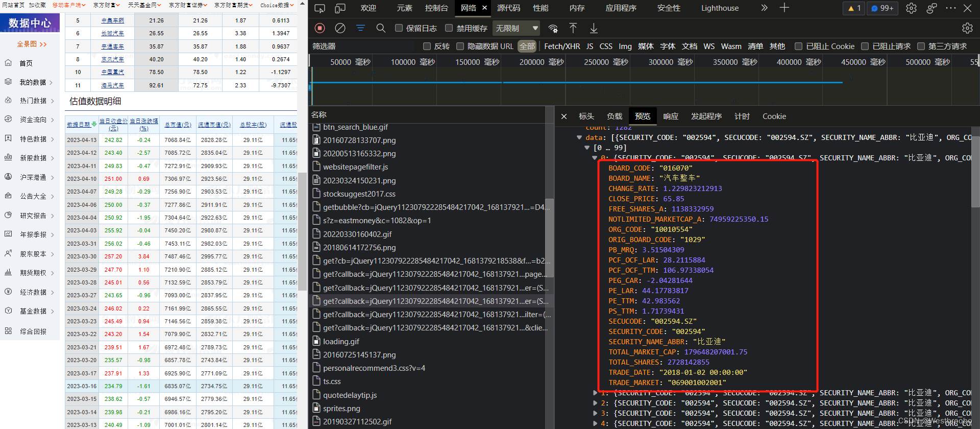Open the Lighthouse tab
The width and height of the screenshot is (980, 429).
coord(720,8)
